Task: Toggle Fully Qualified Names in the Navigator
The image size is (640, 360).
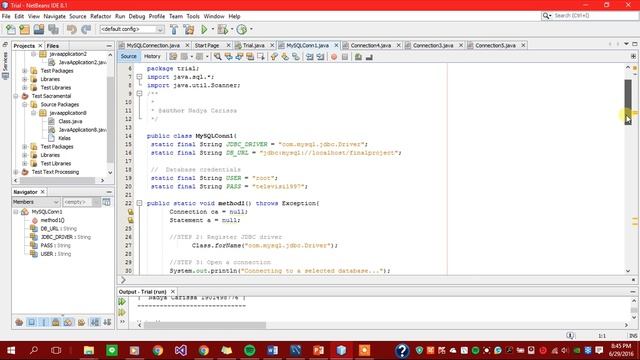Action: coord(81,322)
